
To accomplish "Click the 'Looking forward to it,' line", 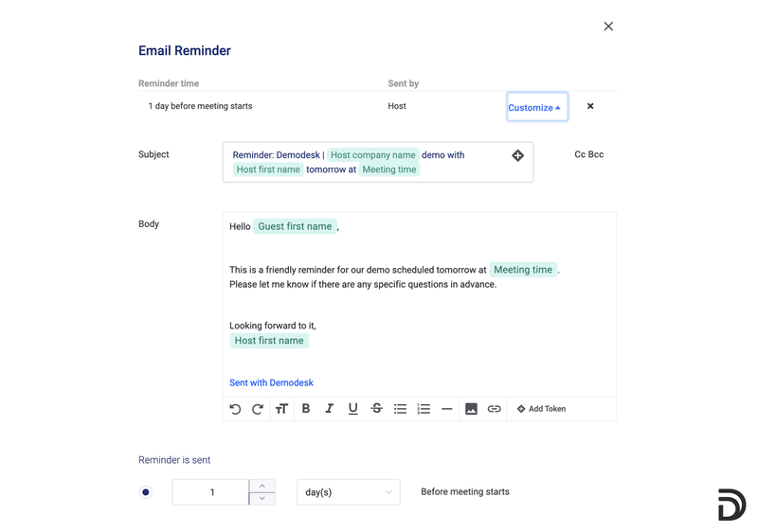I will pos(273,326).
